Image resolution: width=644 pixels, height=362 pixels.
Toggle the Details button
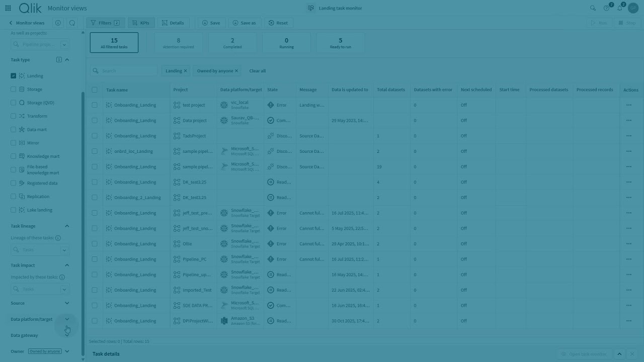pos(173,23)
